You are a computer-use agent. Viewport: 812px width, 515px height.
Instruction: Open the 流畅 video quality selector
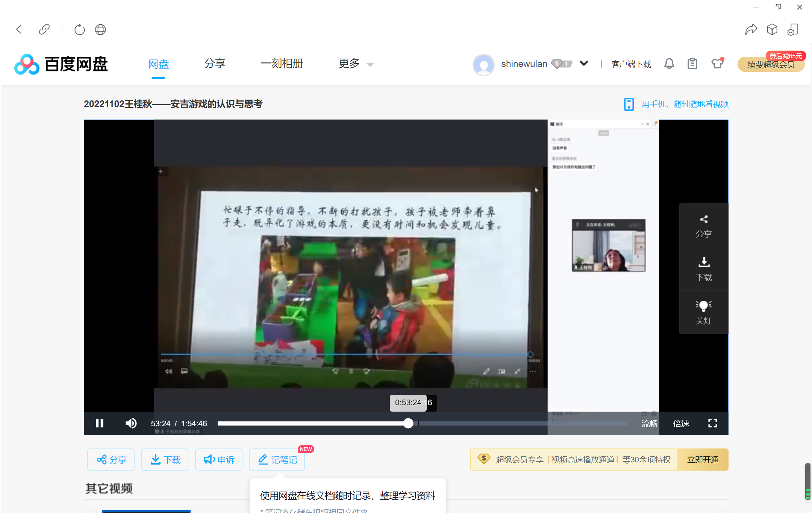649,423
